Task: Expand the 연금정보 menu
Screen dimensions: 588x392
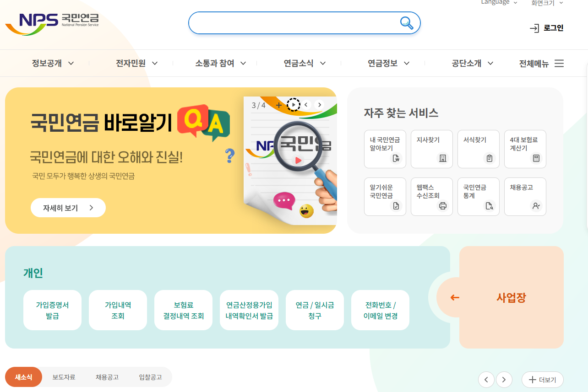Action: click(388, 63)
